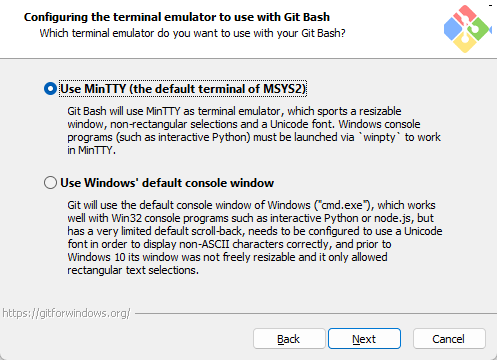Proceed with the Next button

coord(364,339)
